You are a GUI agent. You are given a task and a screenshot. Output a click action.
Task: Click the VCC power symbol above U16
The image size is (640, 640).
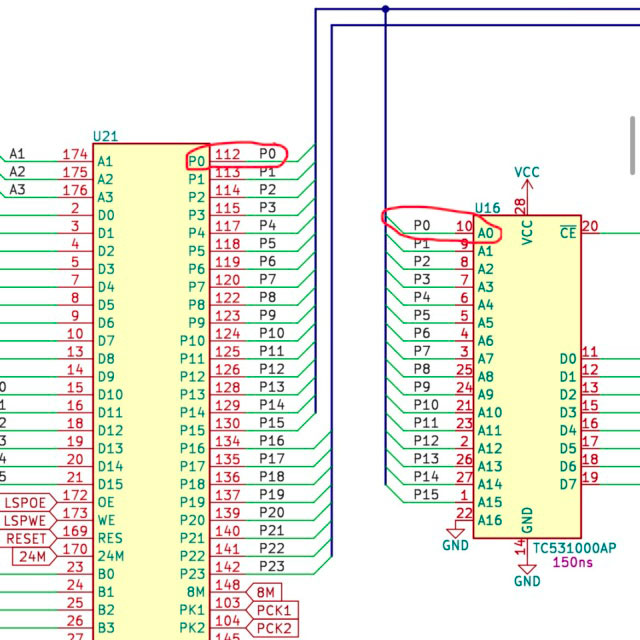(x=527, y=179)
